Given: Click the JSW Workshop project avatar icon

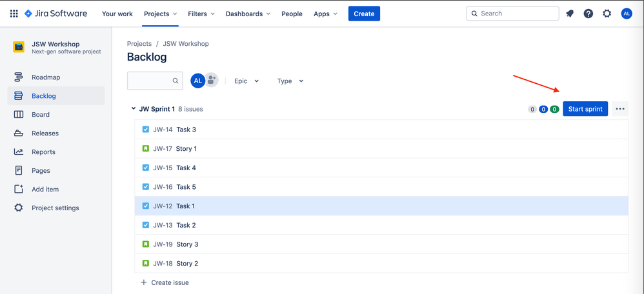Looking at the screenshot, I should [x=19, y=47].
